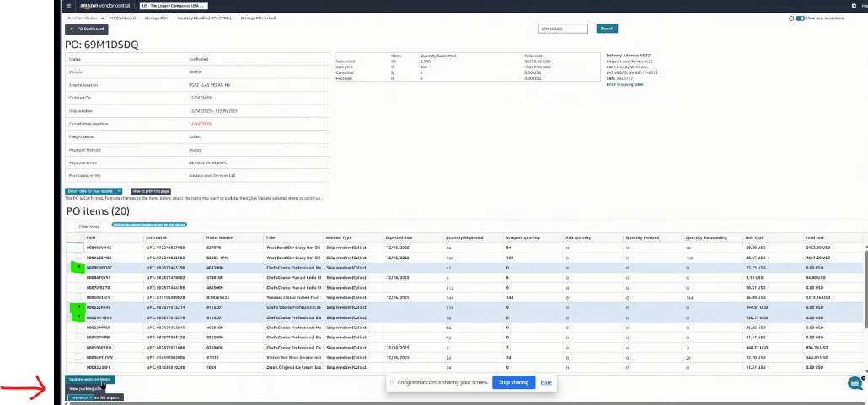The height and width of the screenshot is (405, 868).
Task: Click the page horizontal scrollbar at bottom
Action: click(x=465, y=402)
